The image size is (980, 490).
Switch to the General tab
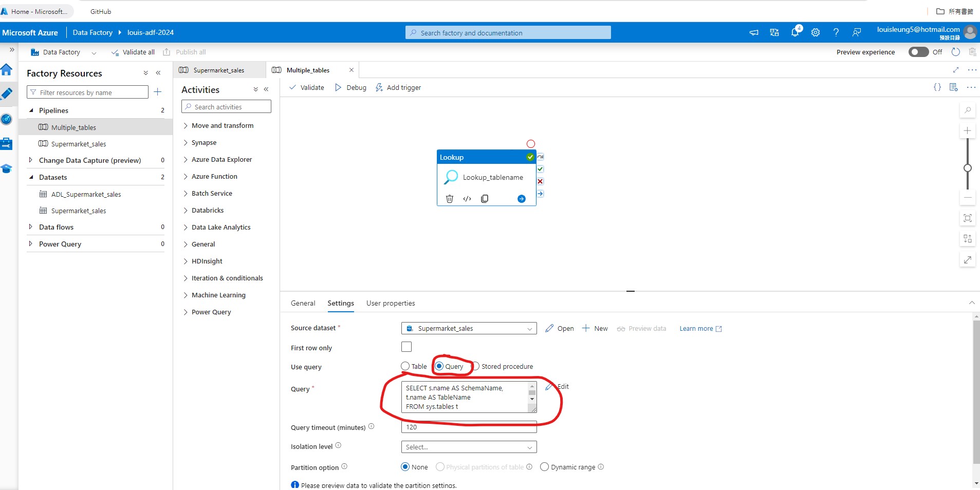click(303, 303)
